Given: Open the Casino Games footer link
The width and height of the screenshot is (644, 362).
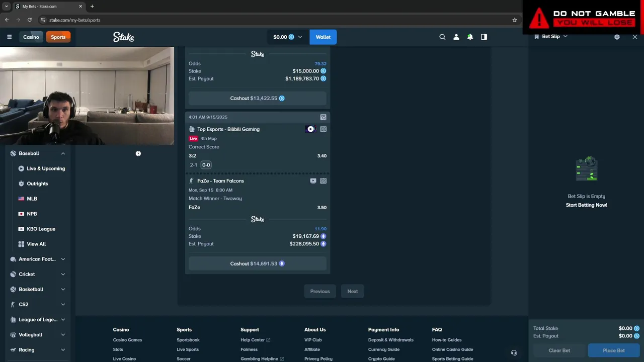Looking at the screenshot, I should tap(127, 340).
